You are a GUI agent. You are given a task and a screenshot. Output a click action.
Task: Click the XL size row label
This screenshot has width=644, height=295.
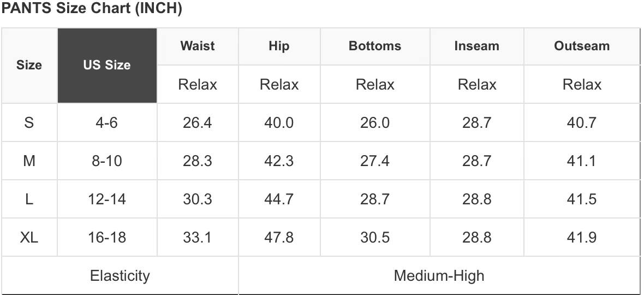29,238
